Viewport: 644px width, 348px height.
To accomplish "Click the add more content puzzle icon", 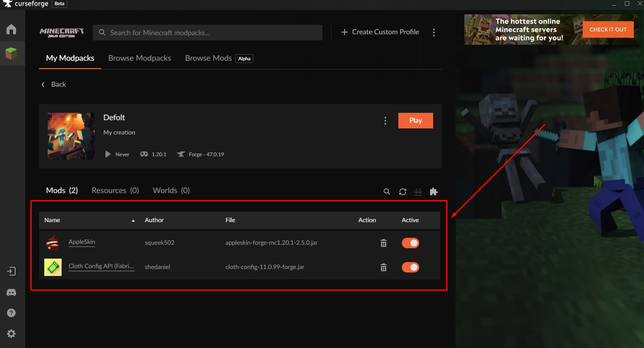I will (434, 191).
